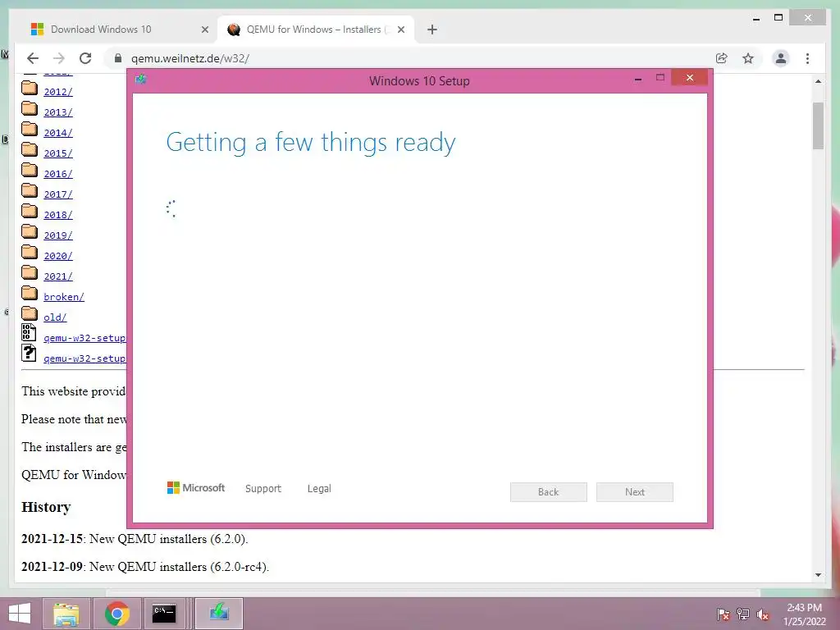Click the folder icon beside 2012/

pyautogui.click(x=30, y=89)
